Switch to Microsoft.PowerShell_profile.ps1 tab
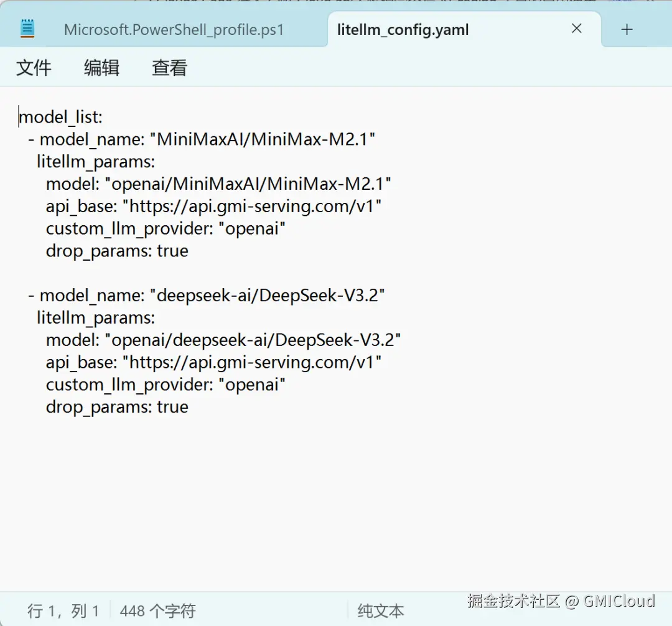This screenshot has width=672, height=626. [x=174, y=30]
